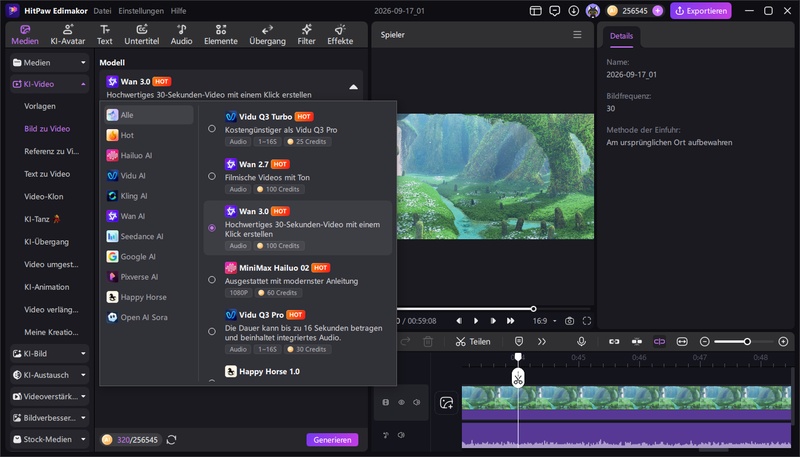Collapse the KI-Video sidebar section

click(49, 84)
